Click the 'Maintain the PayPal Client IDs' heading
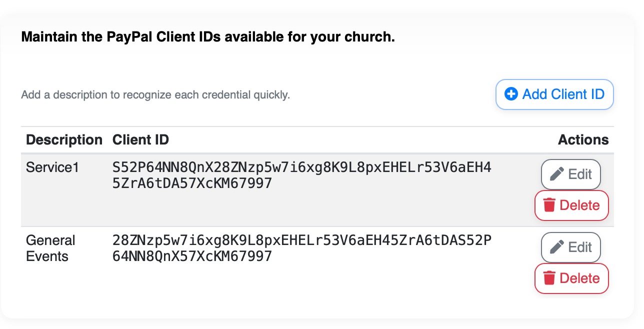Image resolution: width=644 pixels, height=329 pixels. 208,37
